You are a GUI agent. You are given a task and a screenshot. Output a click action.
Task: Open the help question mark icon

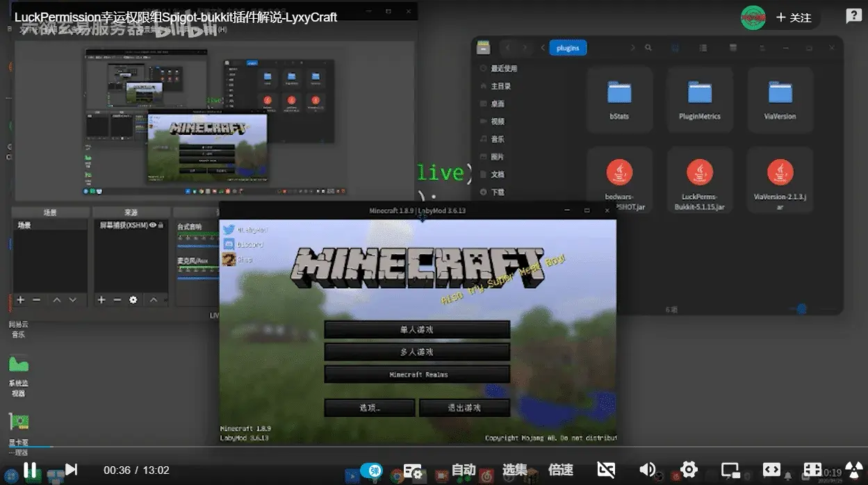(853, 16)
